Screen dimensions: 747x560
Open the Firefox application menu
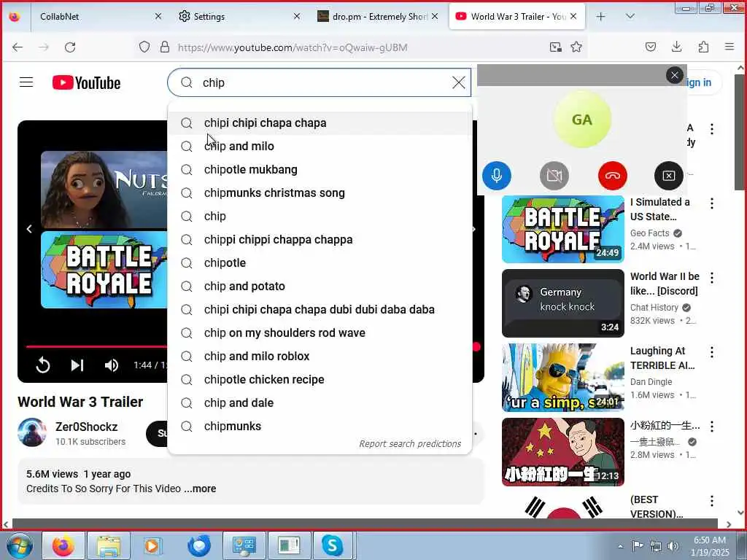click(729, 47)
